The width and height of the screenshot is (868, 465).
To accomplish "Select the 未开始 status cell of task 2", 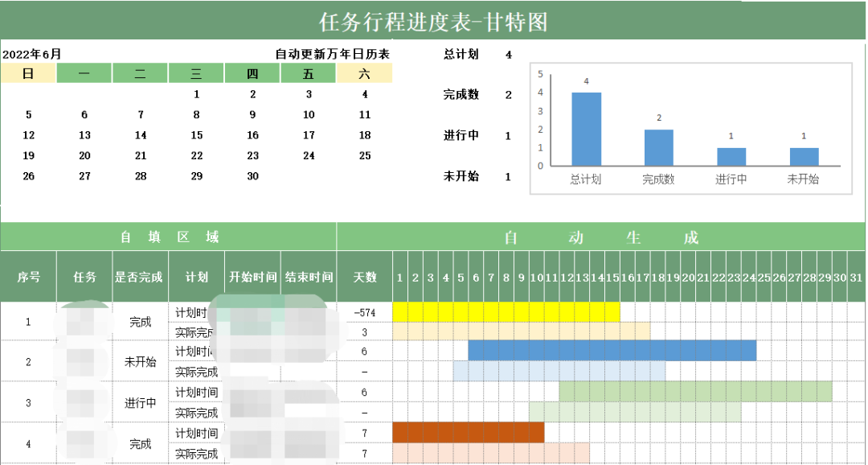I will tap(141, 362).
